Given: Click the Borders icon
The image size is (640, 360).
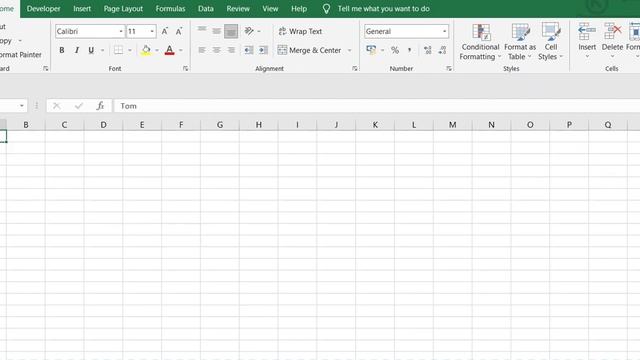Looking at the screenshot, I should 118,50.
